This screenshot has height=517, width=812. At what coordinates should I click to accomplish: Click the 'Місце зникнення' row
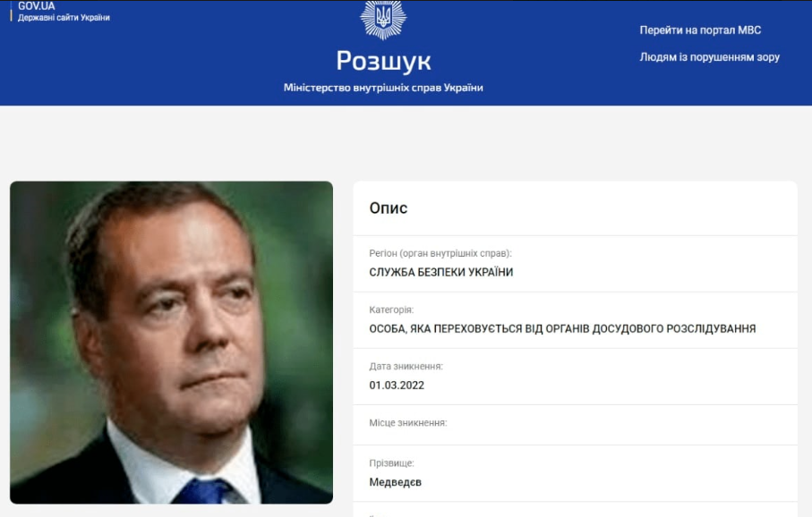[576, 425]
